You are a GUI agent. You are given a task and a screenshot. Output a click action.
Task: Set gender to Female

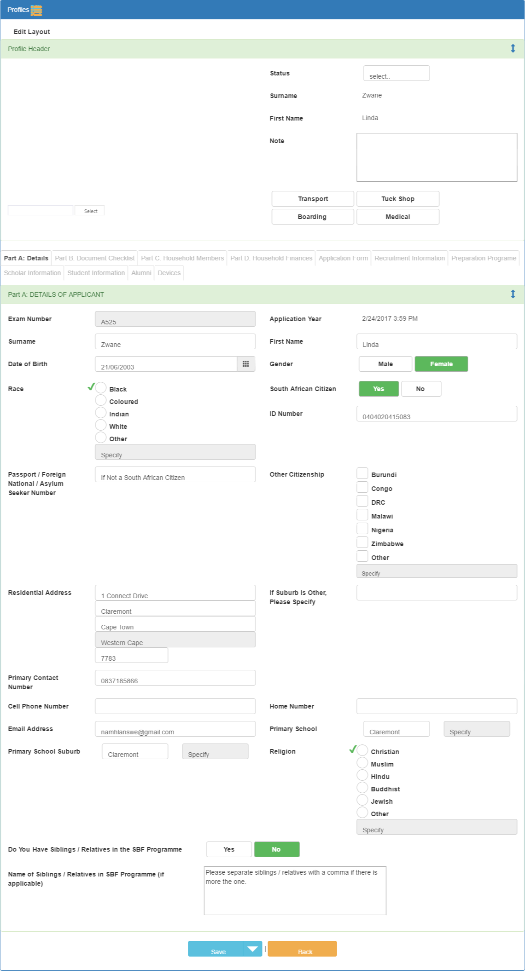441,364
